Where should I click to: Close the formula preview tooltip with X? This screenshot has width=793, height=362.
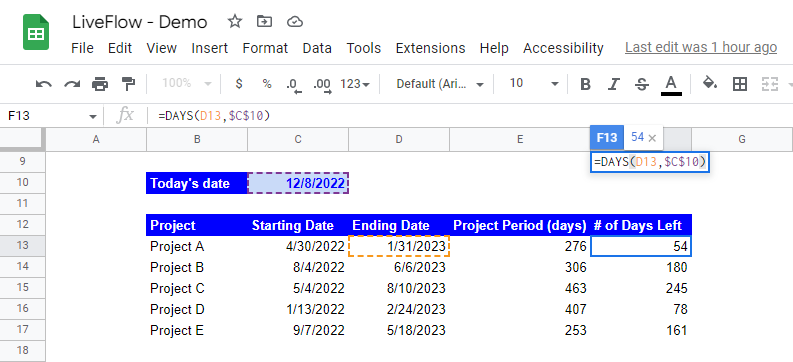[652, 138]
